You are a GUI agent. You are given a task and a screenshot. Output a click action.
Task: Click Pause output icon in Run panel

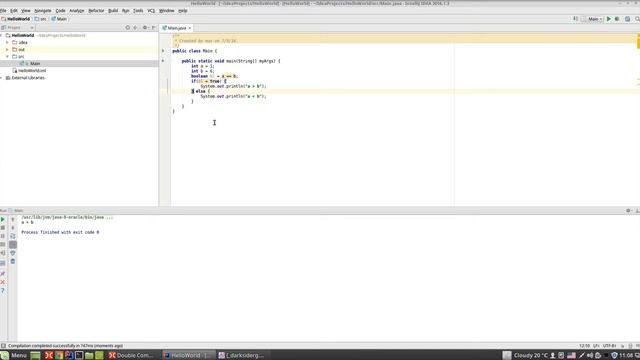[3, 236]
